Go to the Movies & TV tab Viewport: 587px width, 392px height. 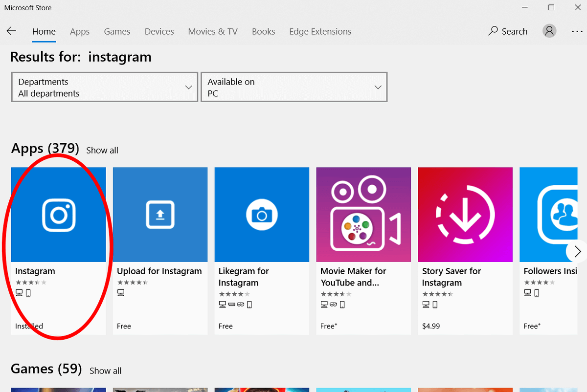point(213,31)
